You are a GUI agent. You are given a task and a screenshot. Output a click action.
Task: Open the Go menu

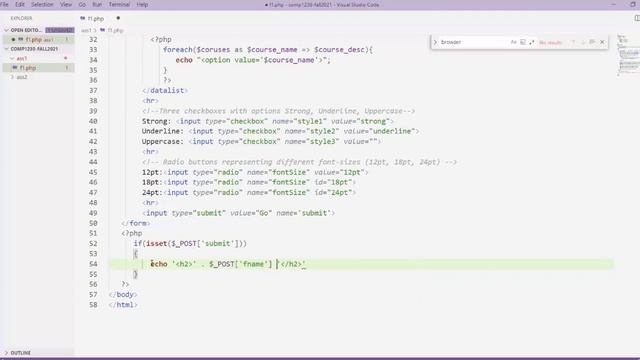point(82,4)
